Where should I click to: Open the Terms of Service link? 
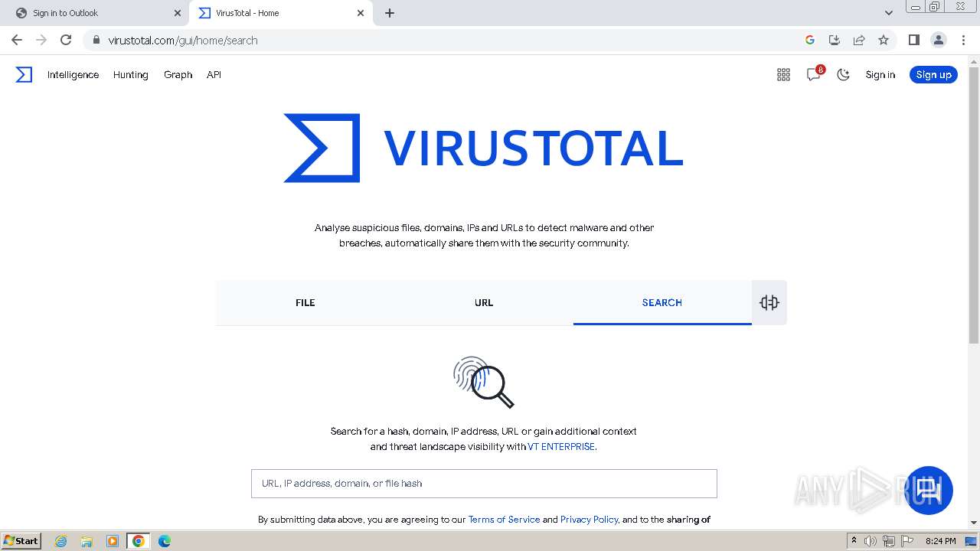[x=504, y=519]
